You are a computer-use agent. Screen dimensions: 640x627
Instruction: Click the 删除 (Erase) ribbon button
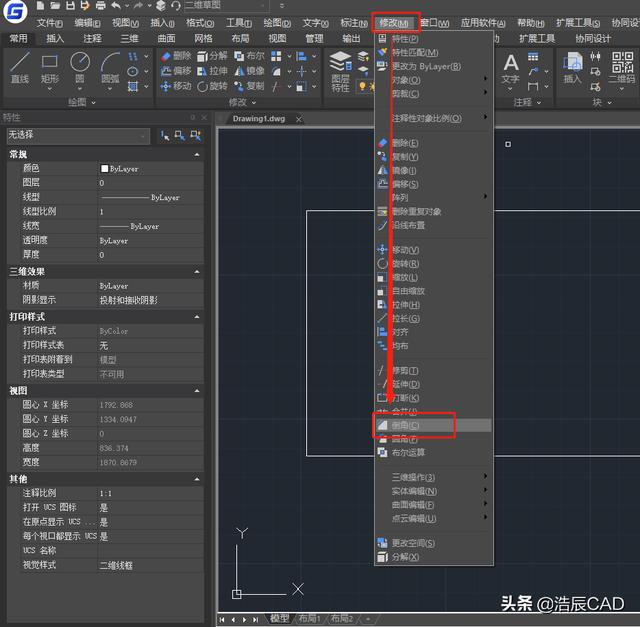tap(176, 56)
